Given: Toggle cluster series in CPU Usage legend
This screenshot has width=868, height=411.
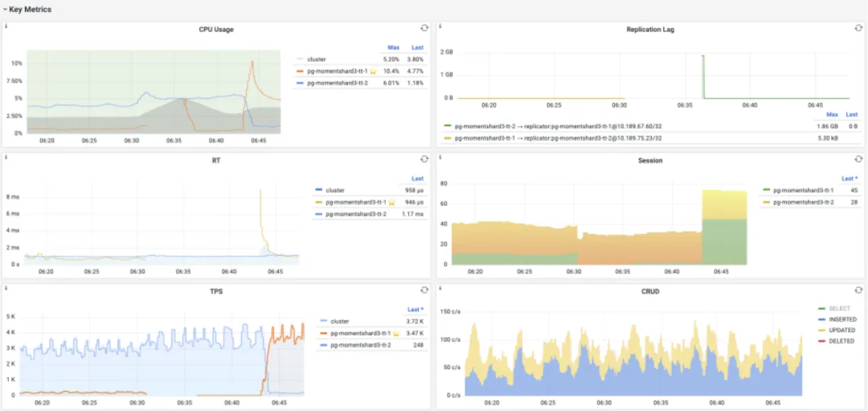Looking at the screenshot, I should 316,59.
